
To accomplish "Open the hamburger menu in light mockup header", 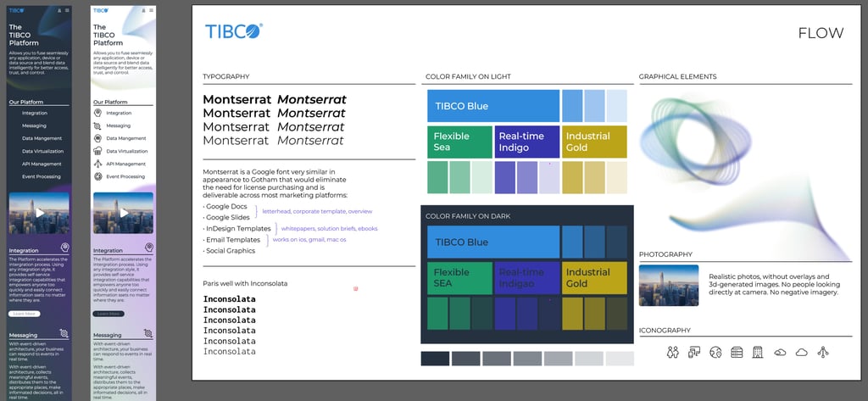I will pyautogui.click(x=152, y=10).
